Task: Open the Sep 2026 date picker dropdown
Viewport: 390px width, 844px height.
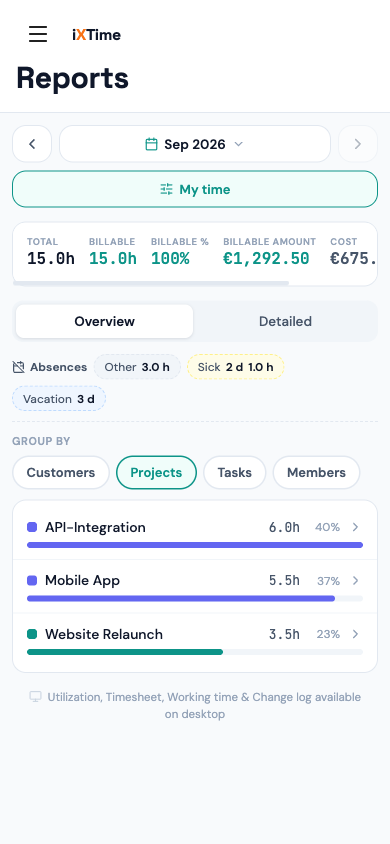Action: point(195,144)
